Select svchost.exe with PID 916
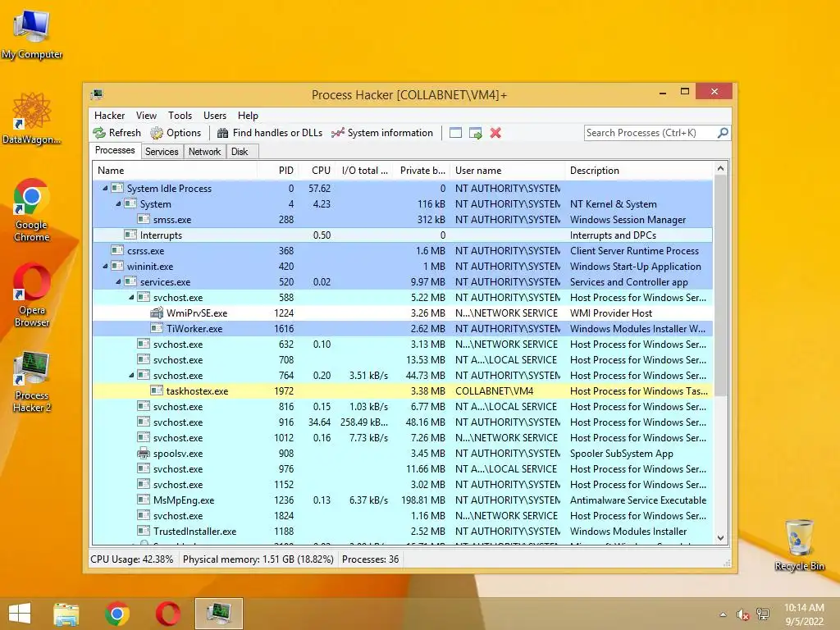The height and width of the screenshot is (630, 840). coord(403,422)
